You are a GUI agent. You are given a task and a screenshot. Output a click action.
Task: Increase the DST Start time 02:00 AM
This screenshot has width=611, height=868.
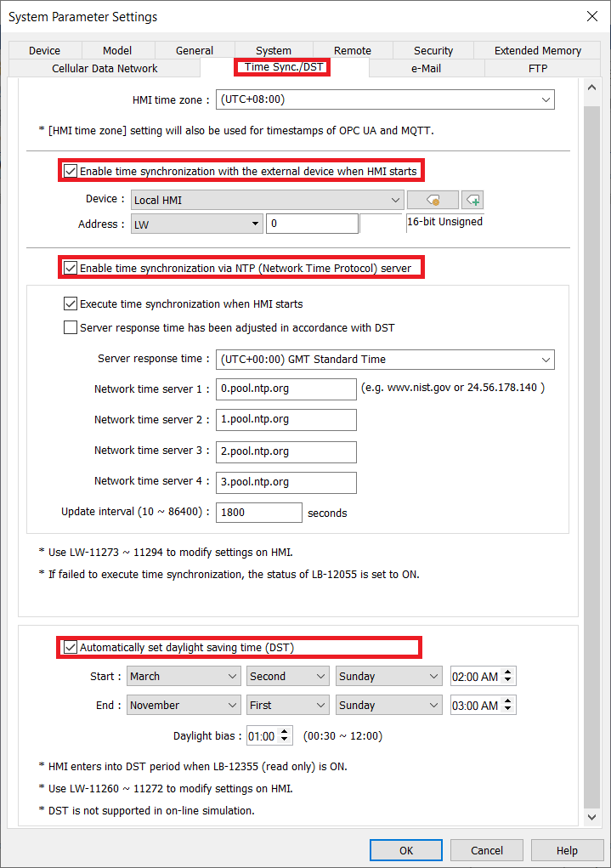click(508, 672)
